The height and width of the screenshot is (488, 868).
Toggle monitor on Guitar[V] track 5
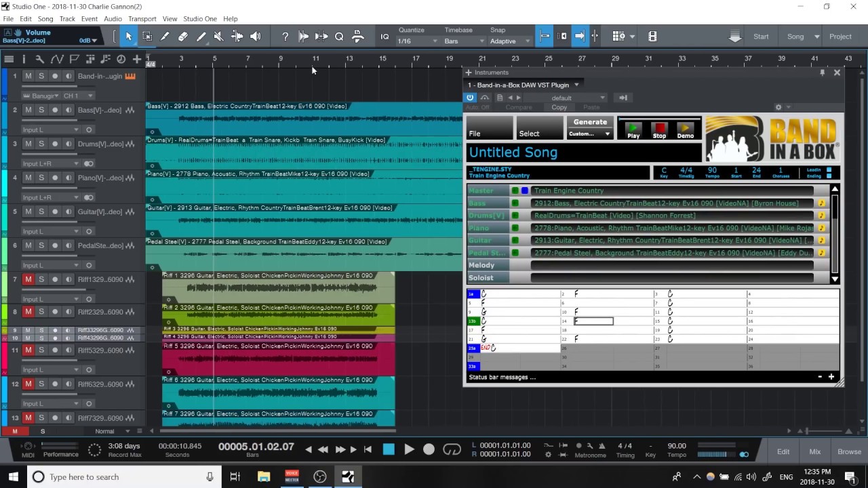pyautogui.click(x=68, y=211)
